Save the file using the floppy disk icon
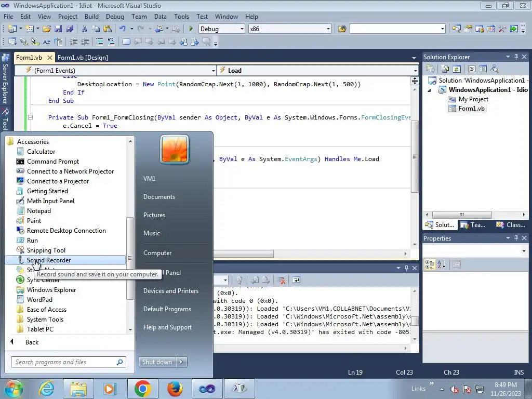 [x=58, y=29]
